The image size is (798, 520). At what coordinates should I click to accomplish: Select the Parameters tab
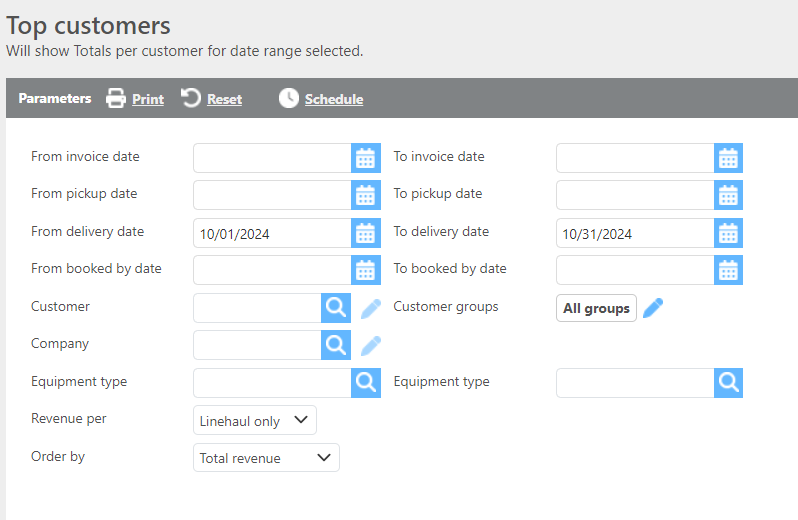point(54,99)
